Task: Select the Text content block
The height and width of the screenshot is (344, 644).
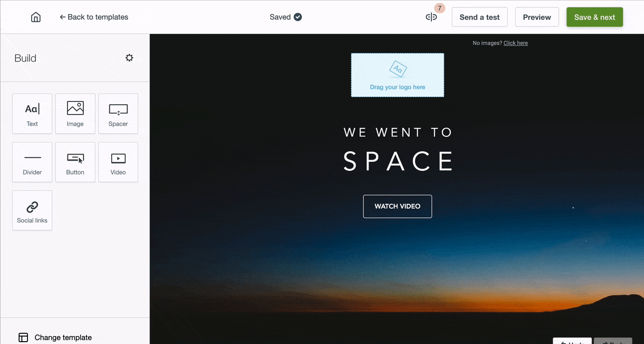Action: (x=32, y=114)
